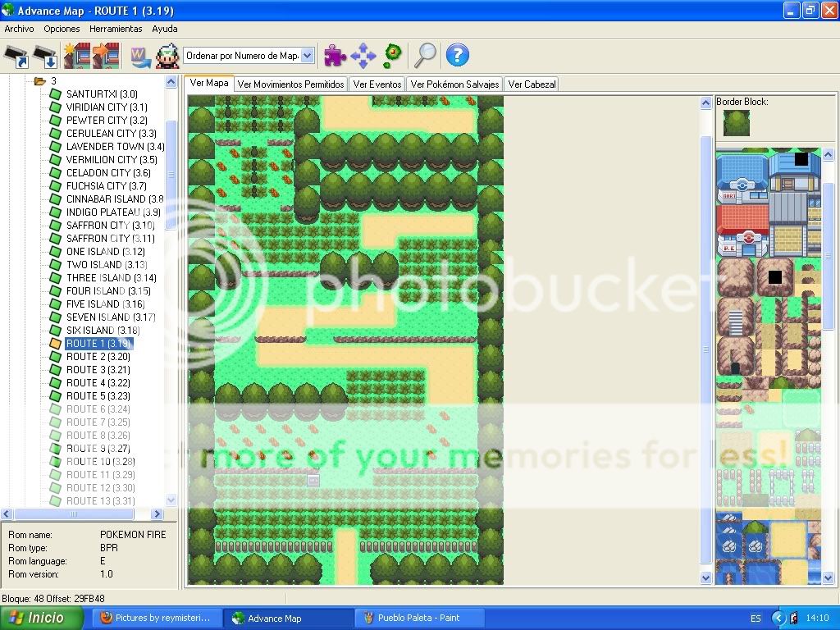Click tileset palette scrollbar up arrow
This screenshot has width=840, height=630.
click(x=828, y=155)
